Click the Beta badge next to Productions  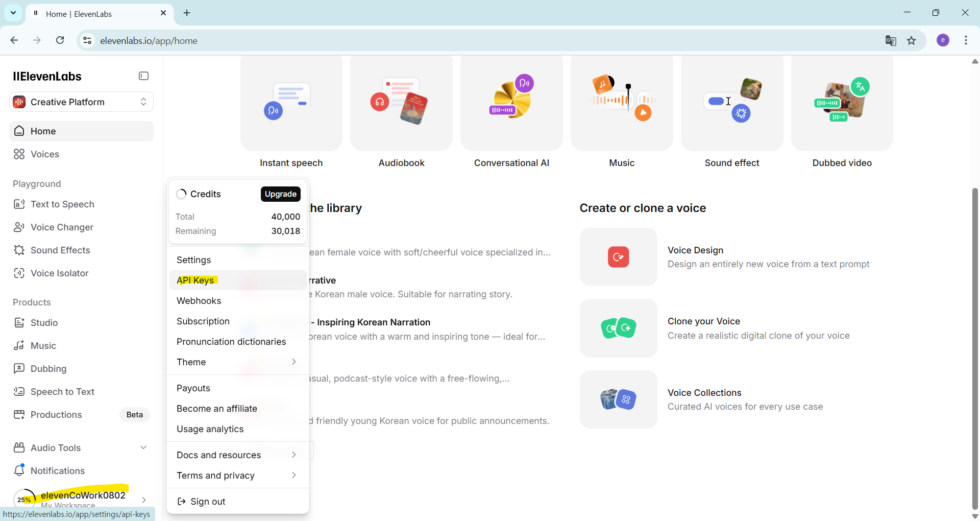tap(135, 415)
